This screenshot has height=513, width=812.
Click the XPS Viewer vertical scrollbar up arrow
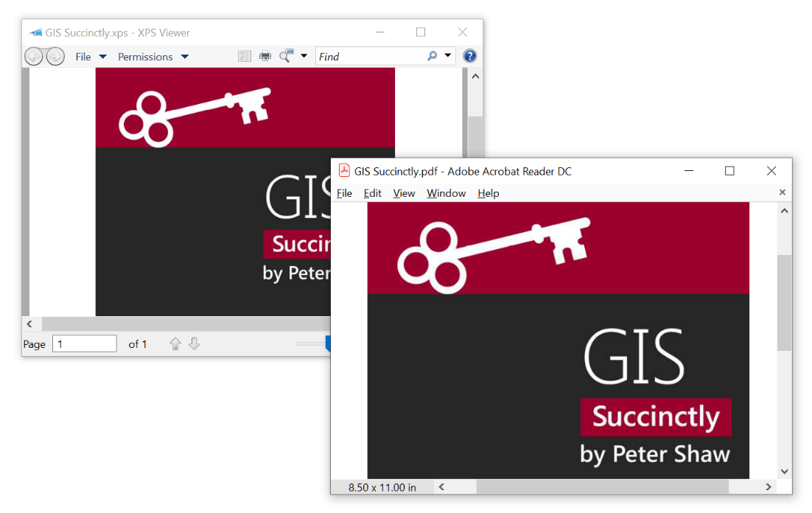(x=475, y=76)
